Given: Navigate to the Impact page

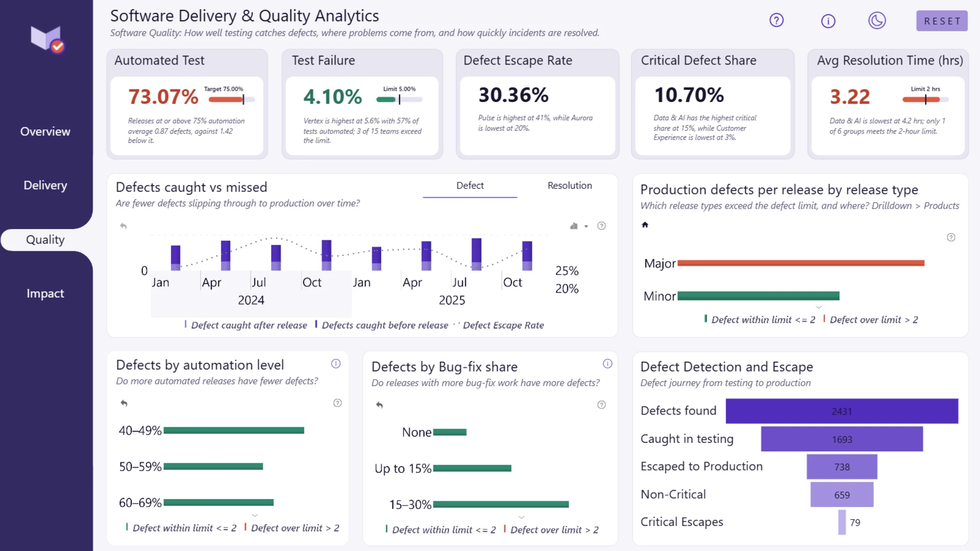Looking at the screenshot, I should pyautogui.click(x=45, y=293).
